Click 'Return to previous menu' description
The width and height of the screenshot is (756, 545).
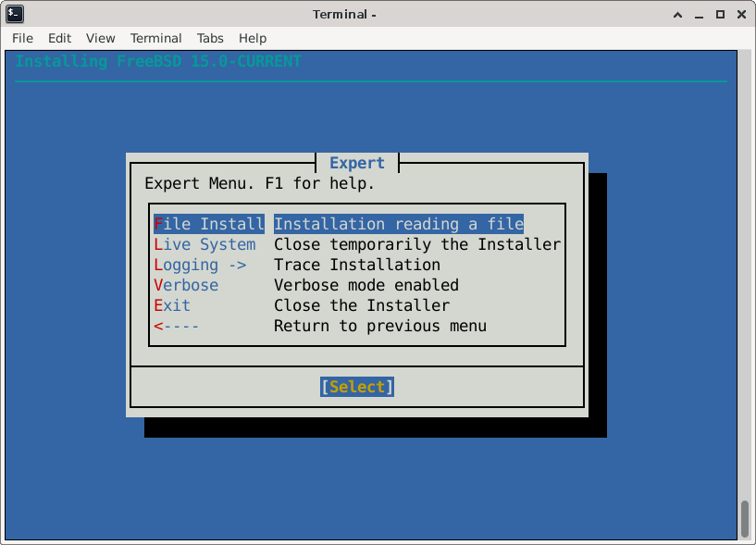(x=380, y=326)
